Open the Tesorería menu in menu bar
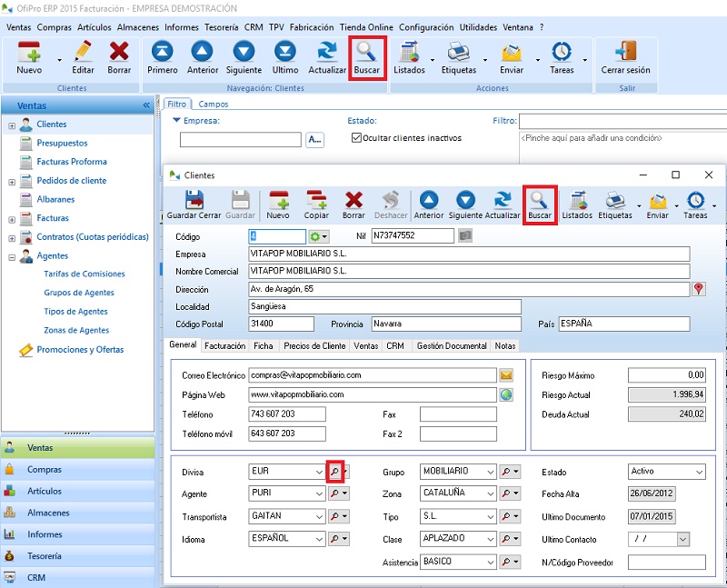Screen dimensions: 727x588 222,27
